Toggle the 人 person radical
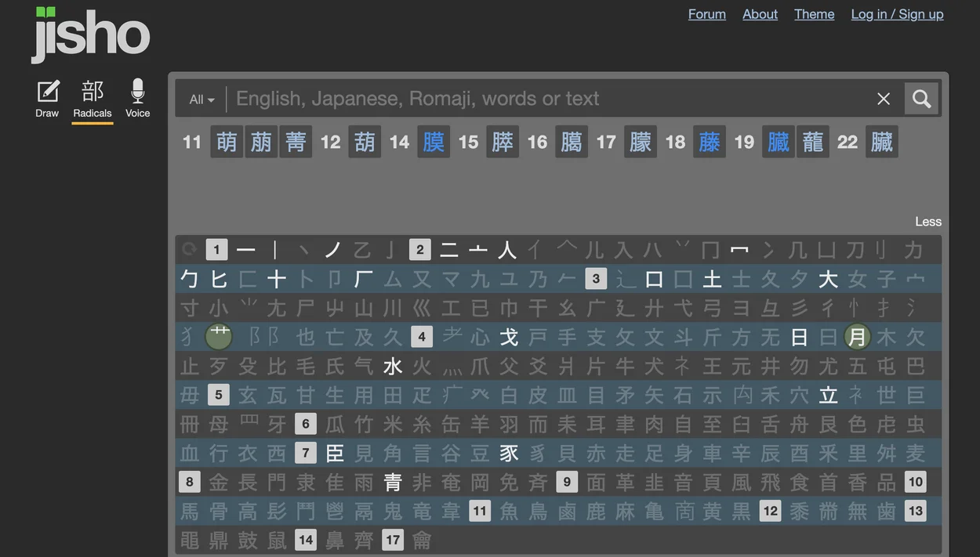980x557 pixels. pos(507,250)
